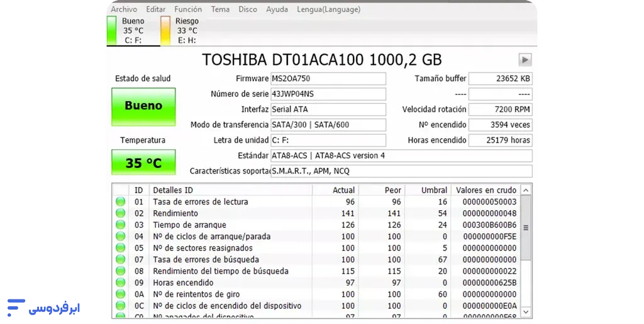Select the Bueno C: F: disk tab
Screen dimensions: 644x324
point(133,31)
